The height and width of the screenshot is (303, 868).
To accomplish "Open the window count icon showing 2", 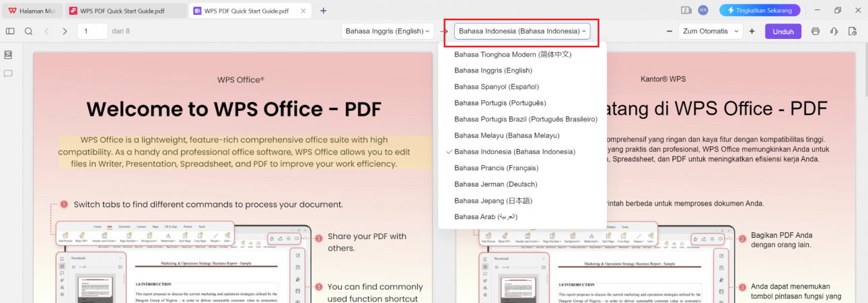I will [686, 10].
